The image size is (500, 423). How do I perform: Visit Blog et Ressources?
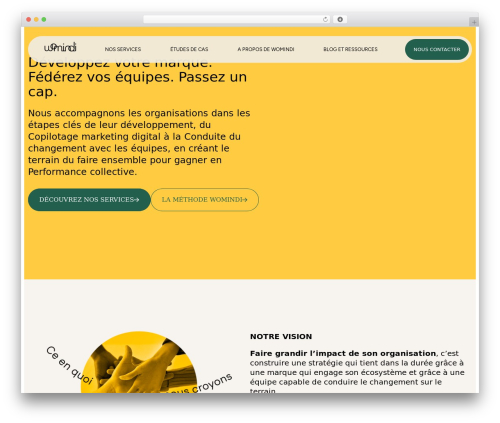click(350, 49)
